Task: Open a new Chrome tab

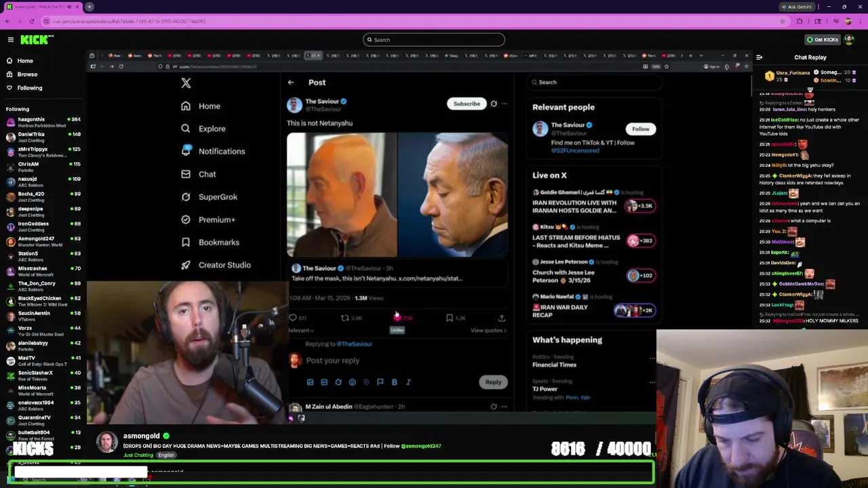Action: pos(89,7)
